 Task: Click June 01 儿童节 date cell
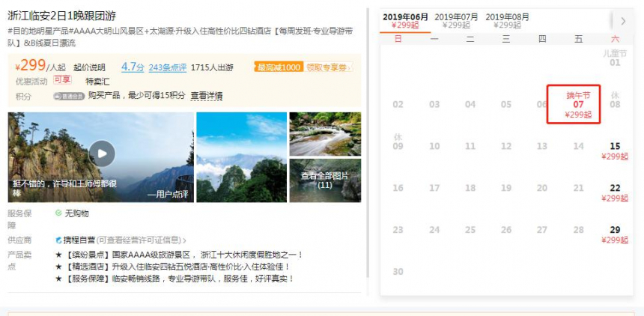coord(615,58)
